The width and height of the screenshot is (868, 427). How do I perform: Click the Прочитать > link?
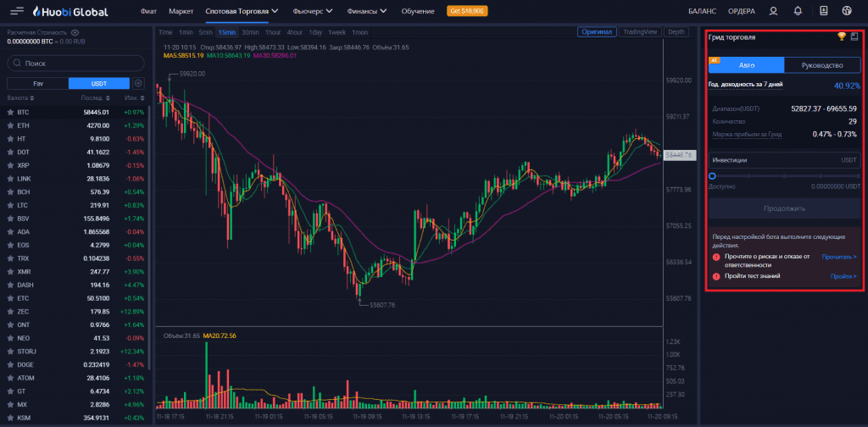tap(839, 257)
